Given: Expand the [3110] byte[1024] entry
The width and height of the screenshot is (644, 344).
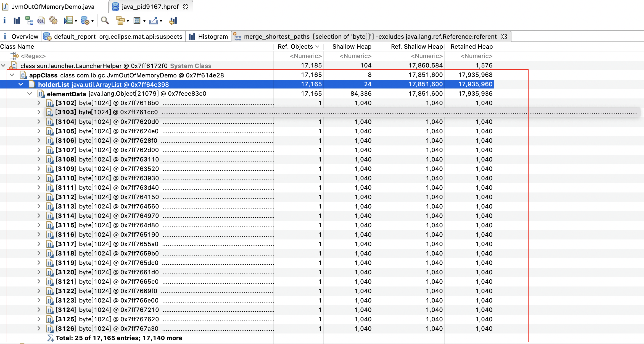Looking at the screenshot, I should [39, 178].
